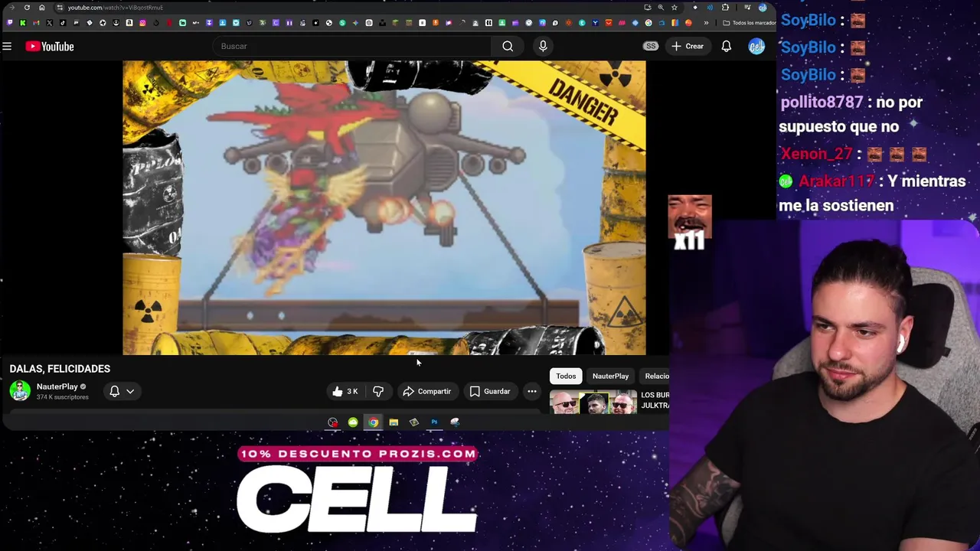Open the Crear upload menu
Image resolution: width=980 pixels, height=551 pixels.
(x=687, y=47)
